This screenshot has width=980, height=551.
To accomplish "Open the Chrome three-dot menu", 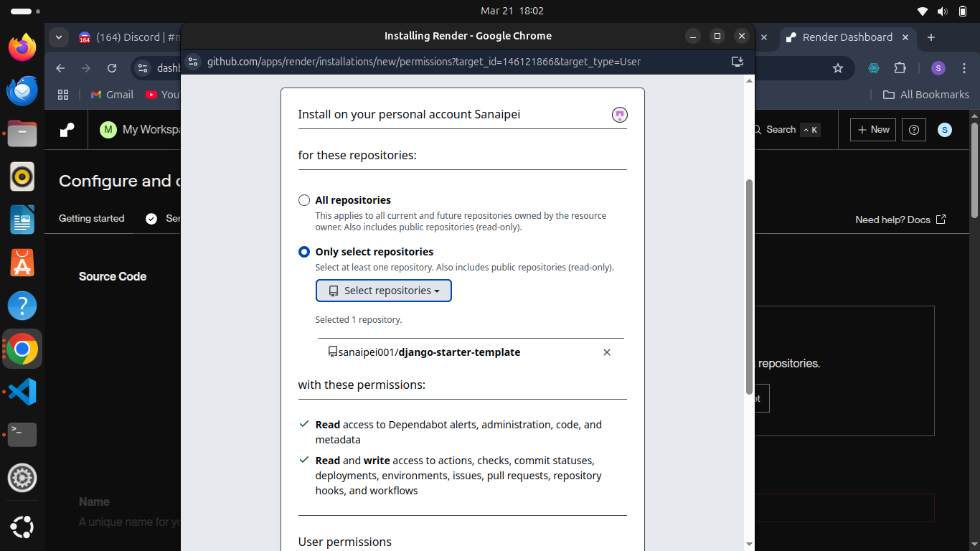I will click(963, 68).
